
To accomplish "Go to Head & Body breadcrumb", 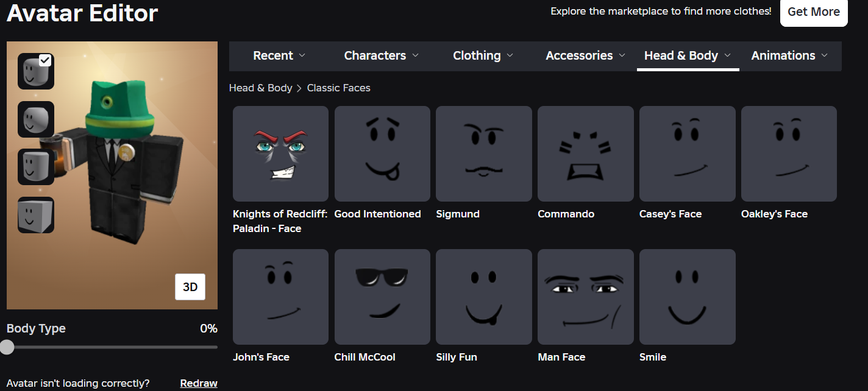I will (x=260, y=88).
